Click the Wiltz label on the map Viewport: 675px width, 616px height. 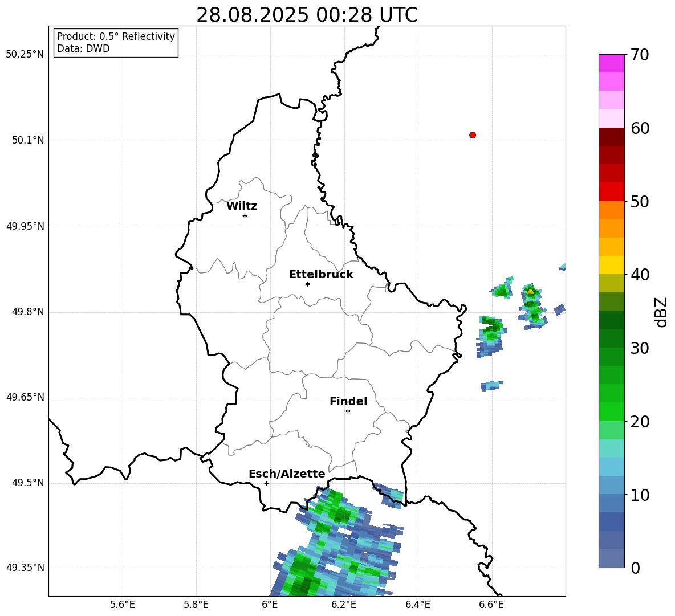242,206
